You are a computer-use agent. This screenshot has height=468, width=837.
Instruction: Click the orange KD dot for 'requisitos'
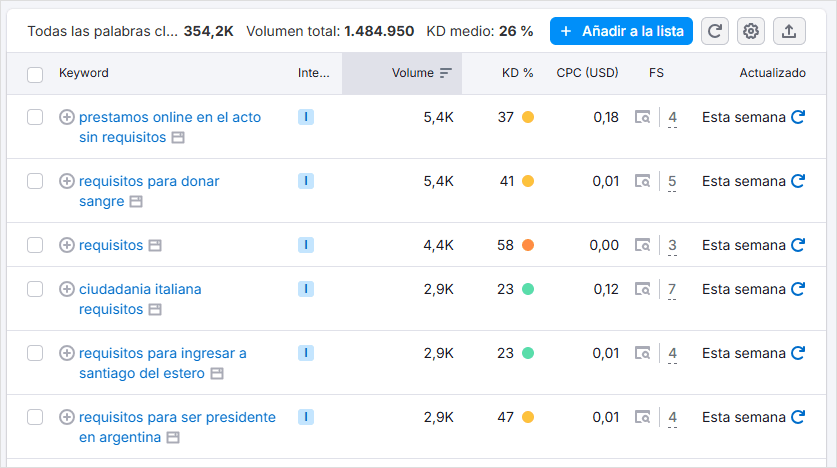tap(528, 245)
